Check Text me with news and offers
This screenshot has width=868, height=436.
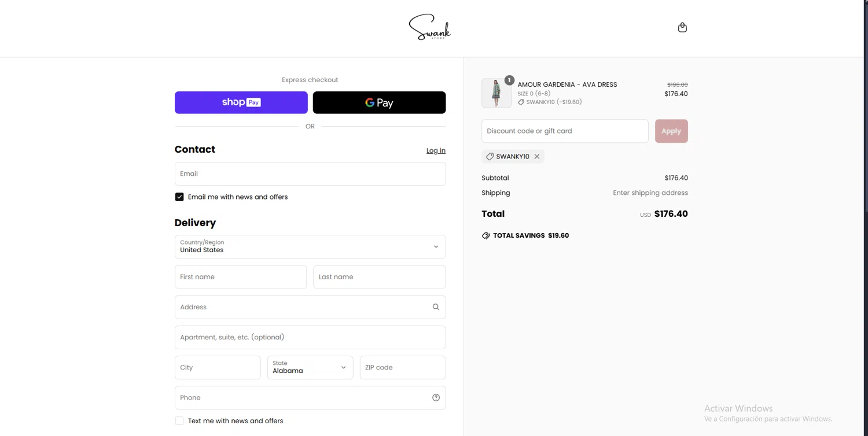pyautogui.click(x=179, y=421)
